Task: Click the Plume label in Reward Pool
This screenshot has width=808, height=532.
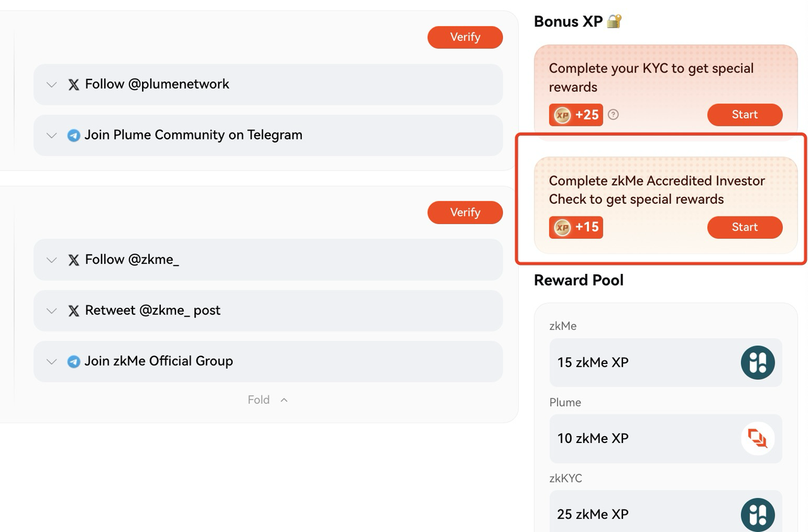Action: (565, 403)
